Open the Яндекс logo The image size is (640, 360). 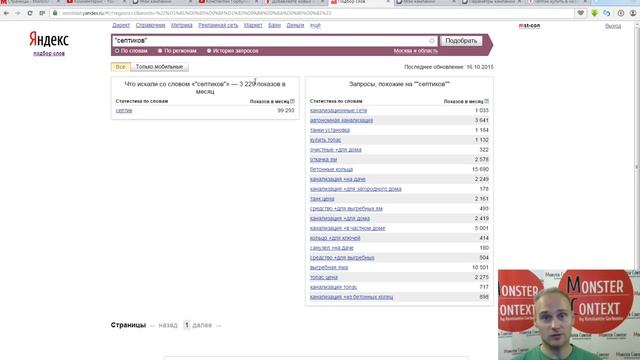(49, 40)
